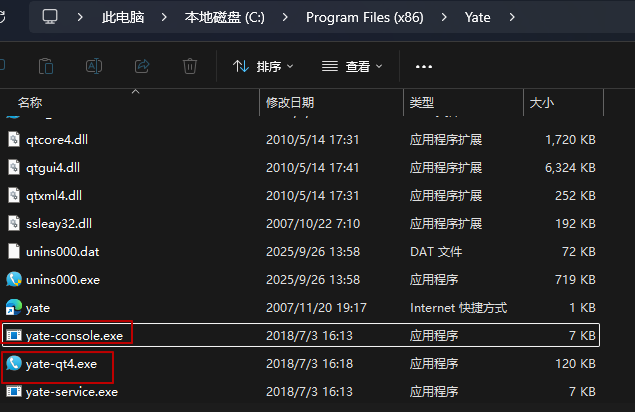This screenshot has width=635, height=412.
Task: Click the unins000.dat blank file icon
Action: coord(14,251)
